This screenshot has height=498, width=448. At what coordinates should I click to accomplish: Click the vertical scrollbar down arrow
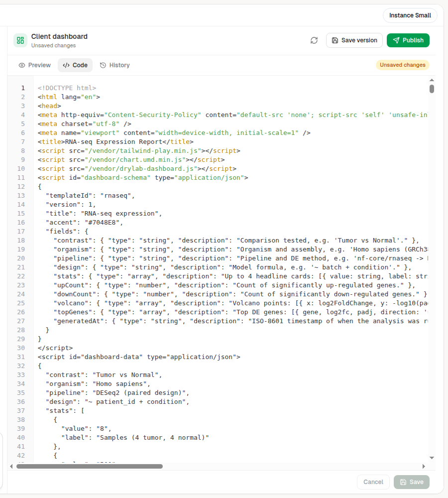click(432, 458)
